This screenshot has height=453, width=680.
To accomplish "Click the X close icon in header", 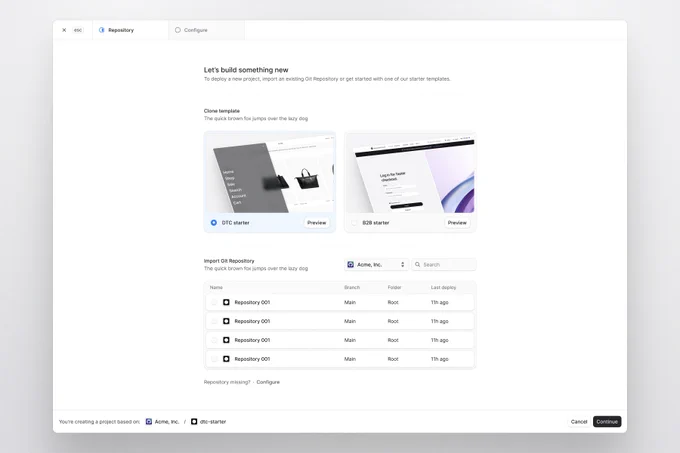I will pyautogui.click(x=64, y=30).
